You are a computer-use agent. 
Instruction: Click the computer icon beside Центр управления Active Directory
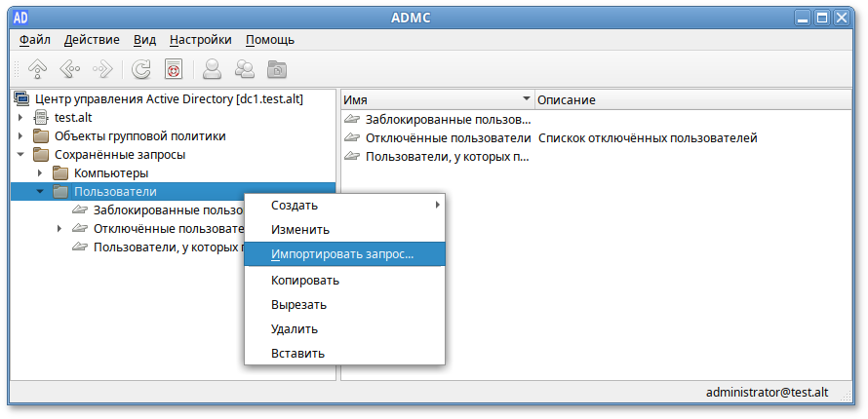(x=21, y=99)
